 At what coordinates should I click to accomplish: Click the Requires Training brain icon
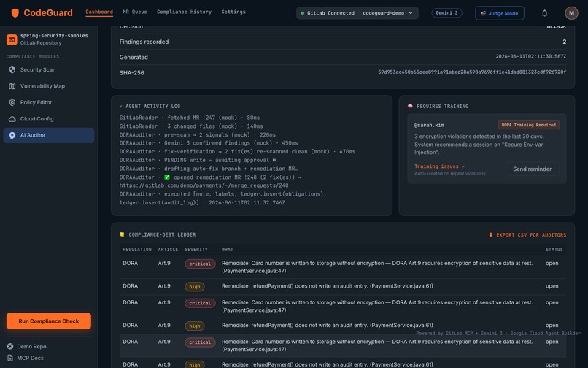point(410,107)
